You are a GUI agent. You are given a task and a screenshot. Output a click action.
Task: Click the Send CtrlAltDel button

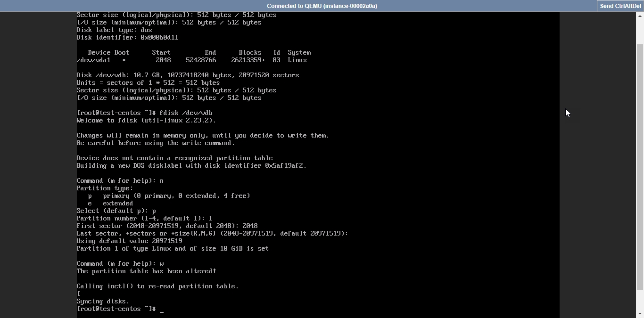[x=620, y=6]
